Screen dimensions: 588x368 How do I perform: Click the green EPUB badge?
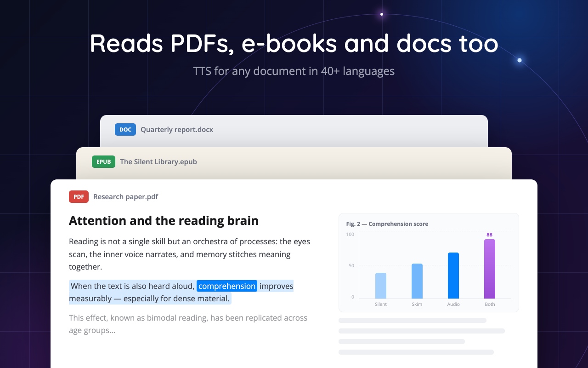pos(103,162)
